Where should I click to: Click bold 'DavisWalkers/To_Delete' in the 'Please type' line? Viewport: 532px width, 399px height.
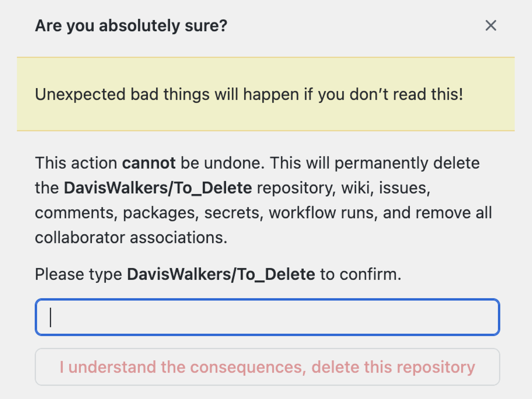click(x=221, y=274)
